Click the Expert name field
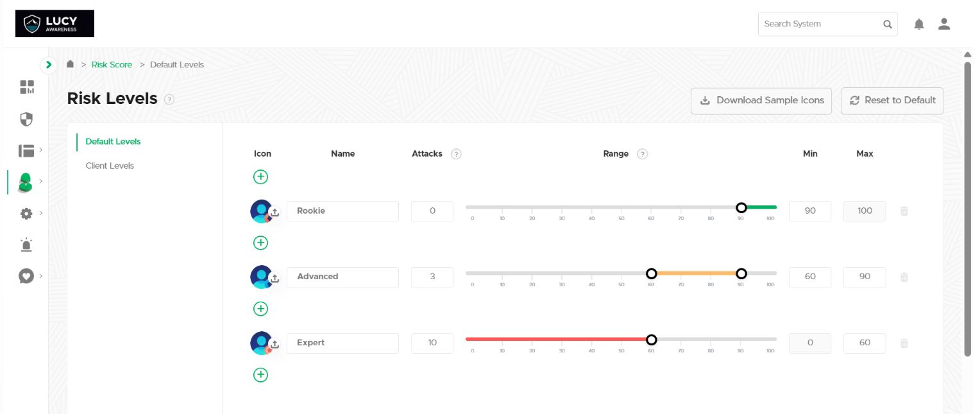The width and height of the screenshot is (980, 414). coord(342,343)
